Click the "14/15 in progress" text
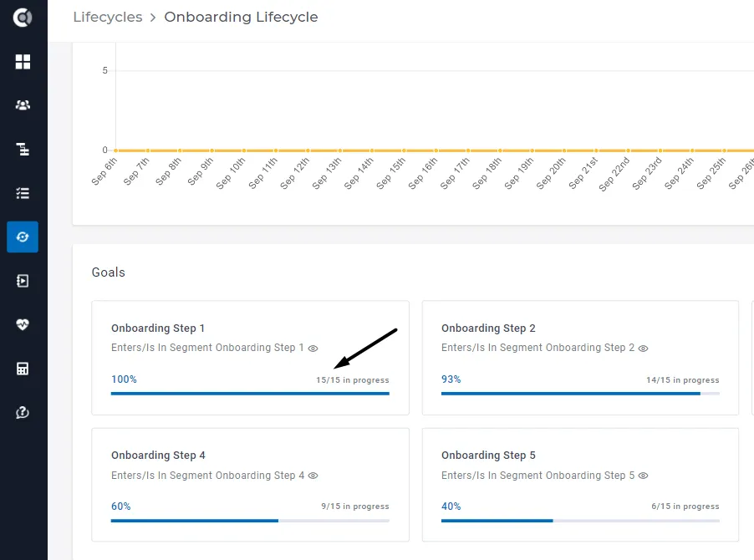754x560 pixels. tap(683, 380)
